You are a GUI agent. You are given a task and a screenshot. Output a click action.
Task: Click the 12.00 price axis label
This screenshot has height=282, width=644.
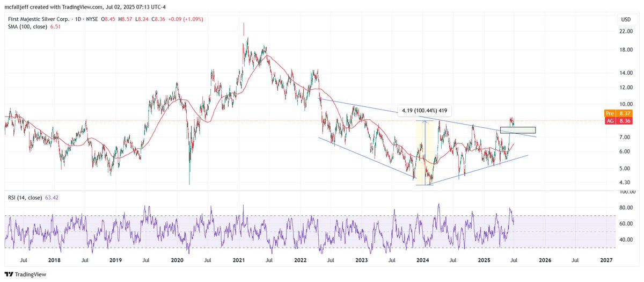(626, 87)
